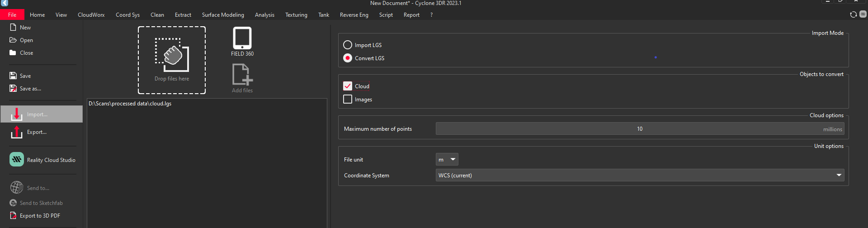Expand the Coordinate System dropdown
868x228 pixels.
(x=640, y=175)
